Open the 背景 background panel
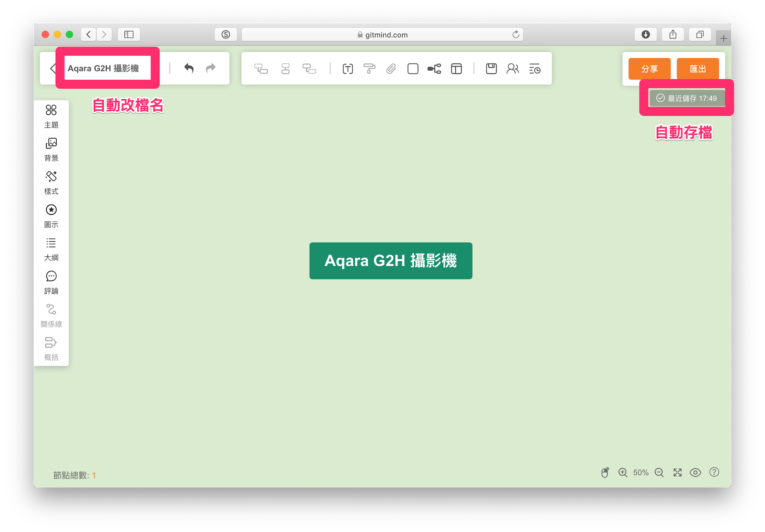This screenshot has height=532, width=765. [x=51, y=150]
